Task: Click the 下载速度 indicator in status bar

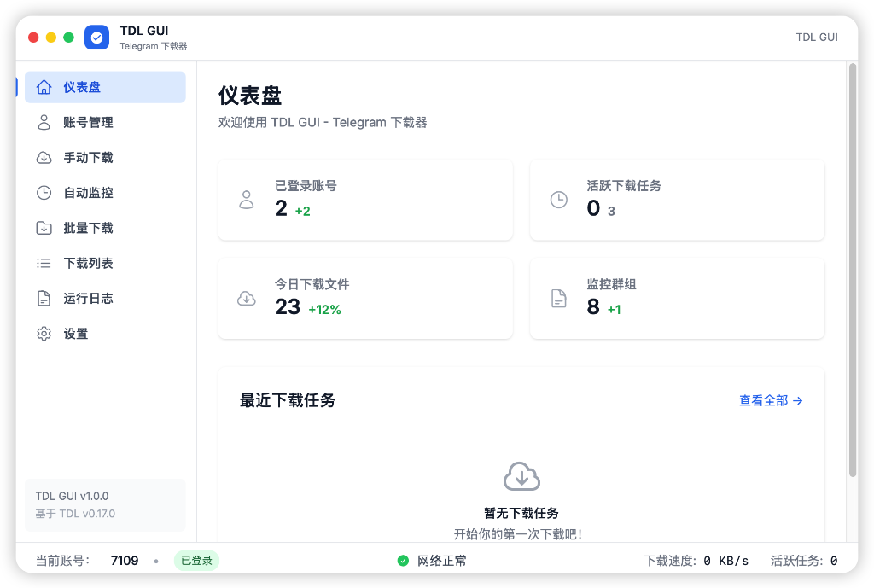Action: click(x=696, y=561)
